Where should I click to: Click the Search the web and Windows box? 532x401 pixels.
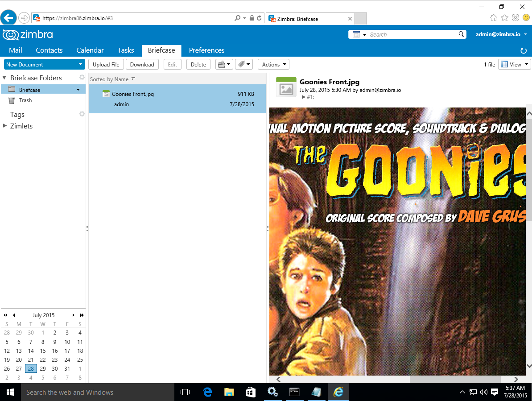98,392
